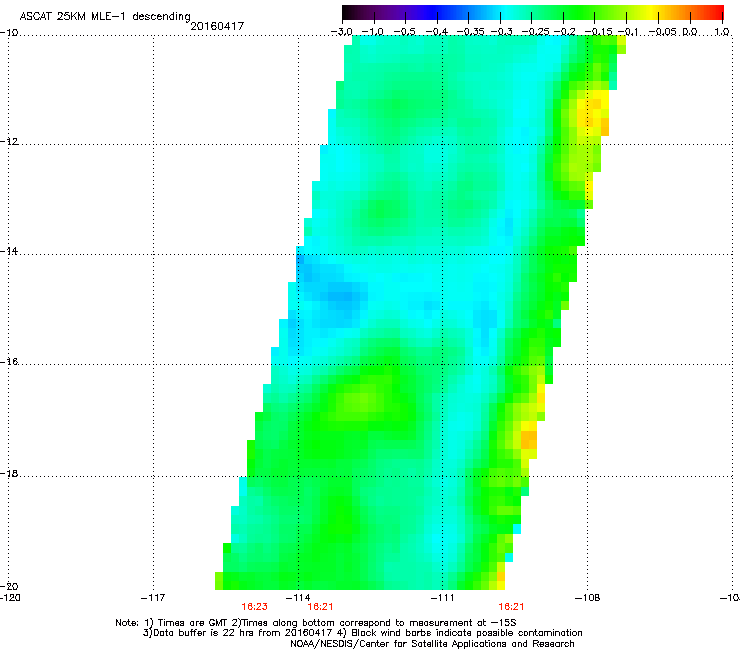Click the longitude label -108

[588, 598]
